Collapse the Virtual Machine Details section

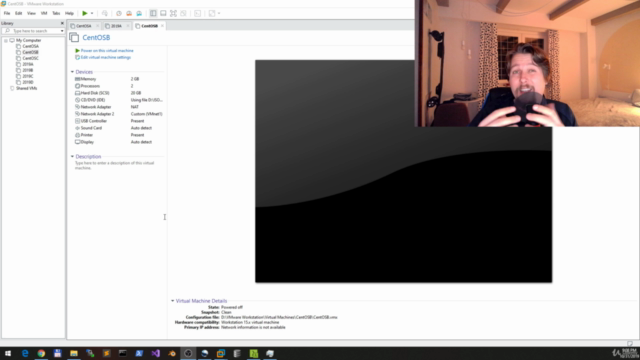[x=172, y=301]
